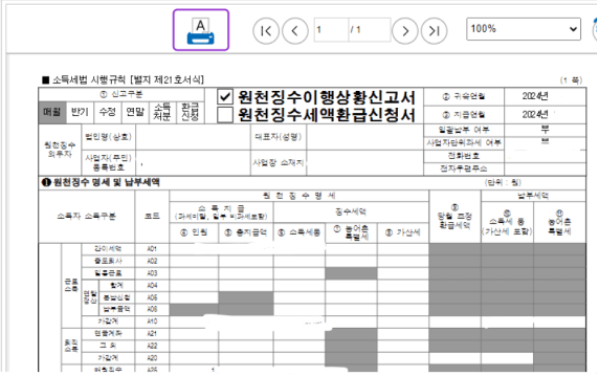
Task: Click code cell A21
Action: click(x=152, y=334)
